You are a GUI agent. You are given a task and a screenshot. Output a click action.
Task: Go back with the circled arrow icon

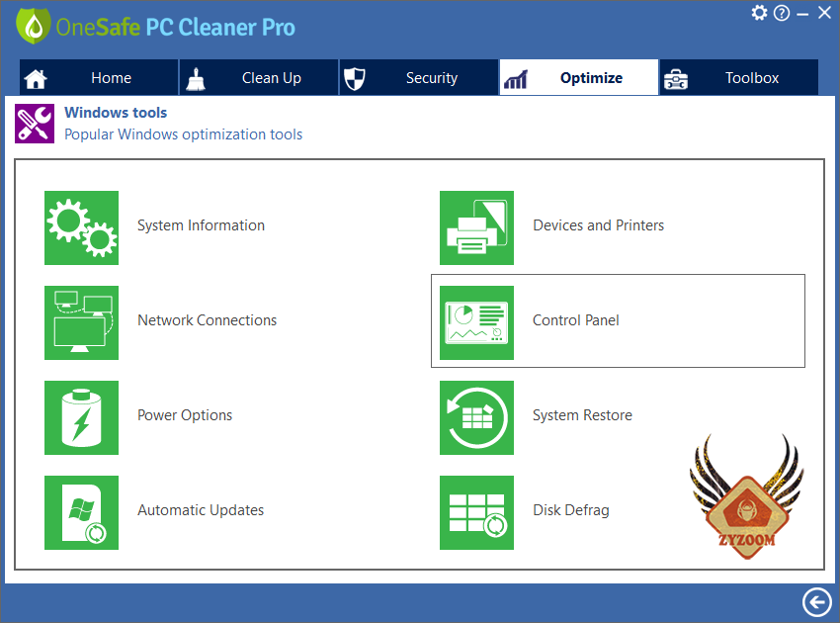(816, 602)
